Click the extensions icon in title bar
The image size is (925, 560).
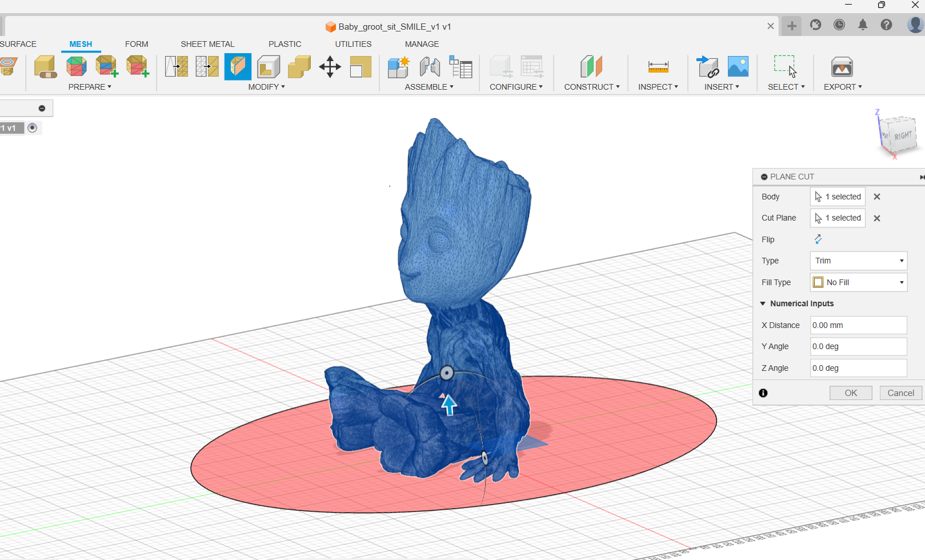816,25
